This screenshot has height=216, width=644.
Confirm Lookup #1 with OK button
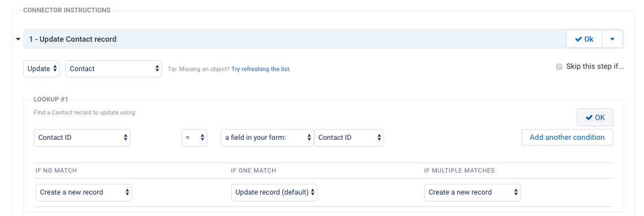pyautogui.click(x=595, y=117)
